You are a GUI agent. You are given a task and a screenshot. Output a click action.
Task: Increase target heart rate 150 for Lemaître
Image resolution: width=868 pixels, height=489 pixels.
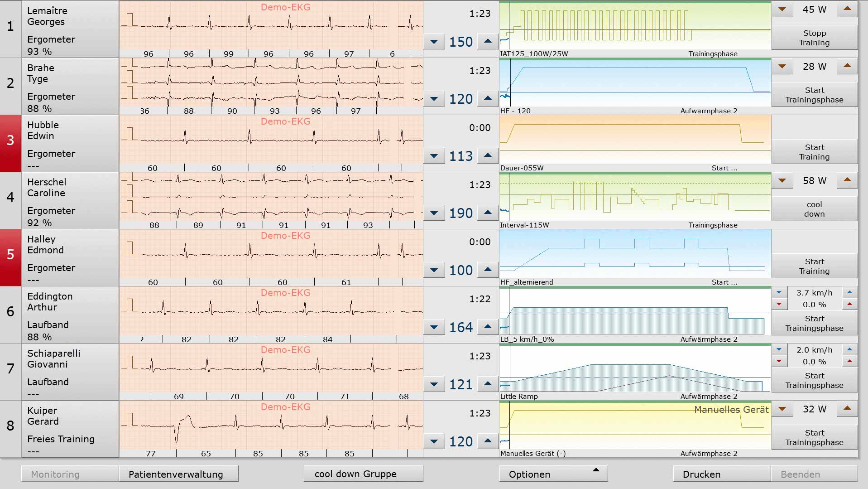[488, 42]
